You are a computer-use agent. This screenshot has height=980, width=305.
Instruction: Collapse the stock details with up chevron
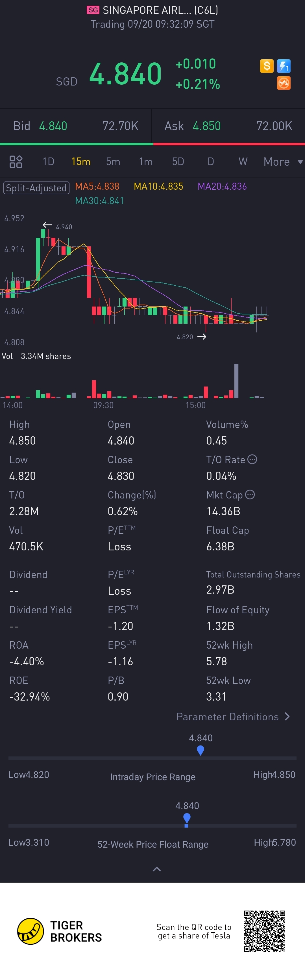tap(156, 869)
